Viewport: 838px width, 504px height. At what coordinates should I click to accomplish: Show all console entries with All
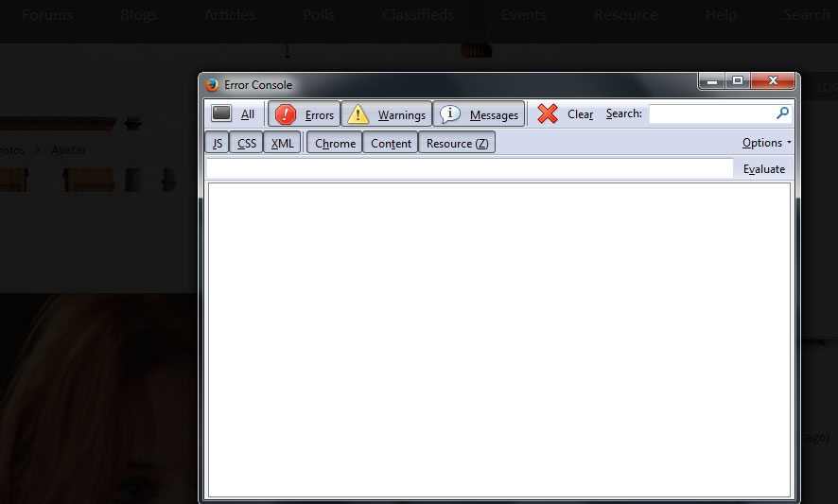click(233, 113)
